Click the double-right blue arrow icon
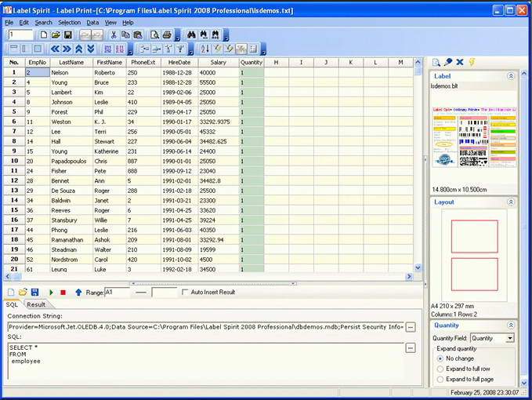 pos(67,49)
